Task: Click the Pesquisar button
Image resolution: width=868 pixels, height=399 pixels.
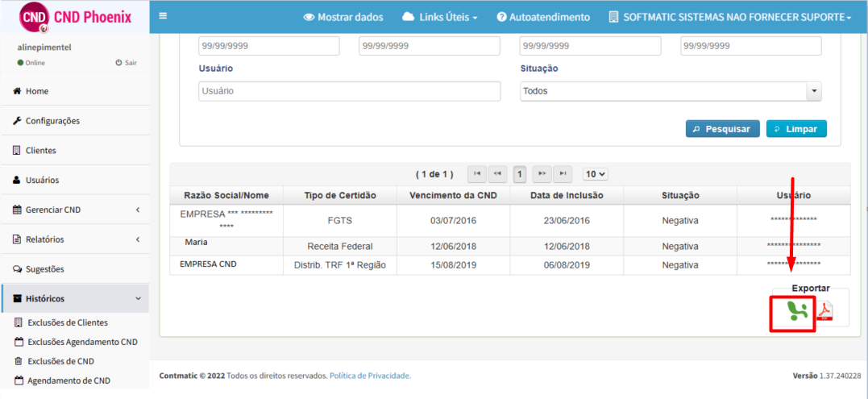Action: pos(722,129)
